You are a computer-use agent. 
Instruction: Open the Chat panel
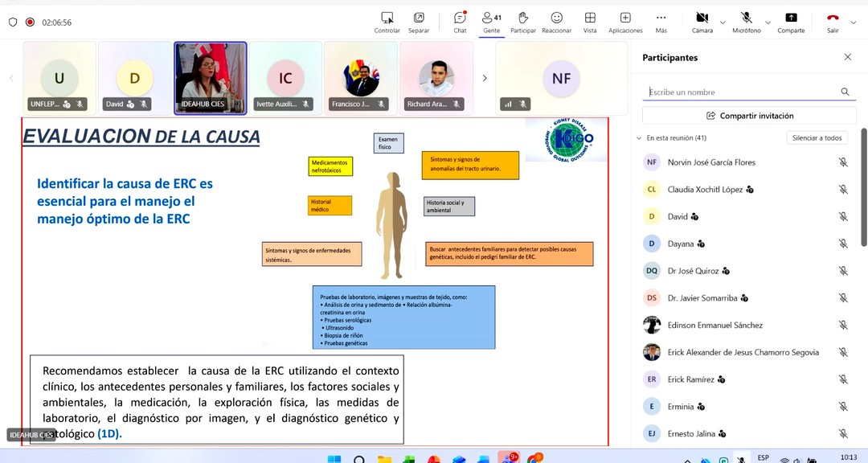click(x=460, y=21)
